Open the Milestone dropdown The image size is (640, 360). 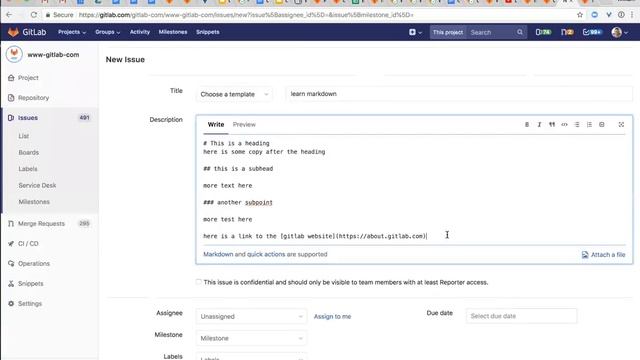point(251,338)
